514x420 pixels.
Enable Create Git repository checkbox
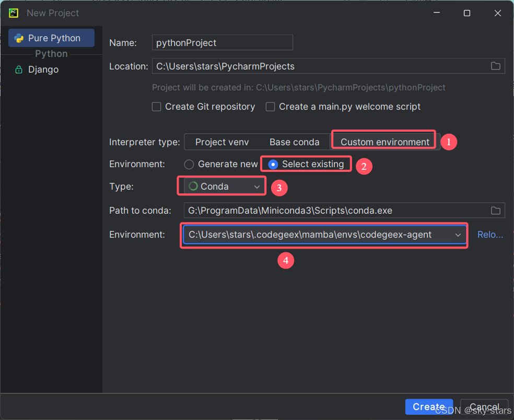coord(156,107)
